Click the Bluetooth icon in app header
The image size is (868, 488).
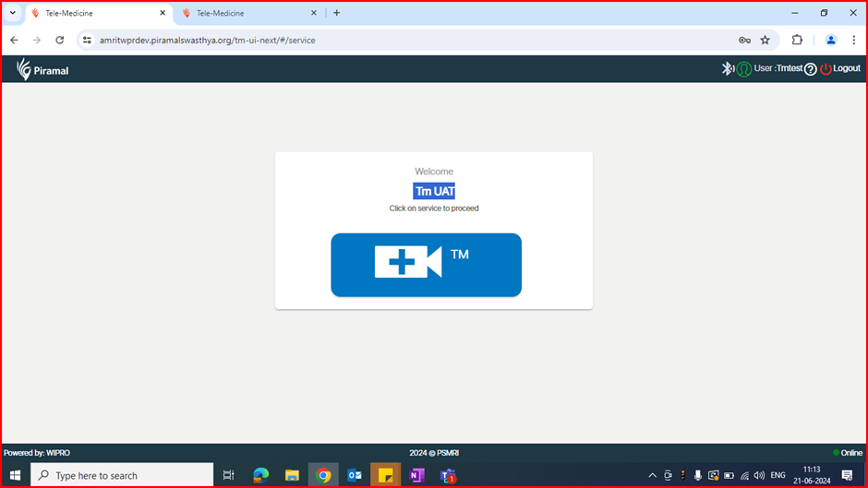(x=727, y=68)
